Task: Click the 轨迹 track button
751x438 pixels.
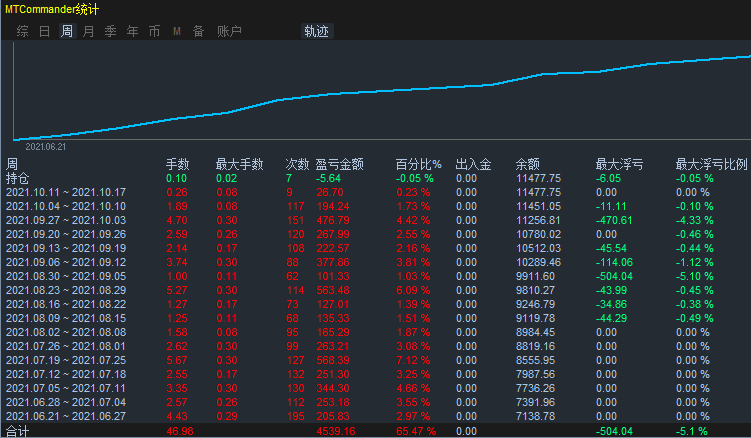Action: tap(317, 31)
